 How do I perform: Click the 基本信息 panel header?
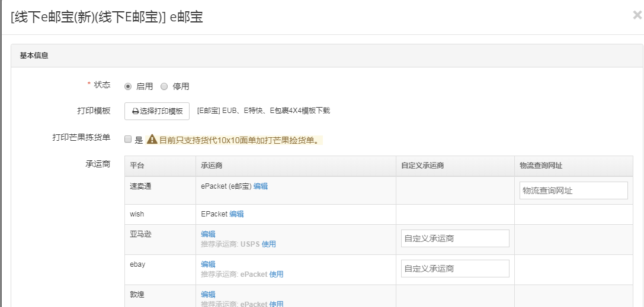[x=34, y=56]
